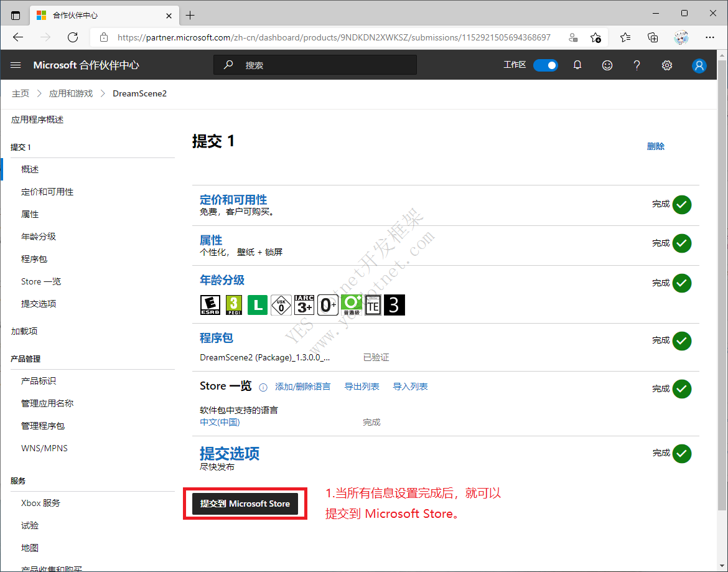The image size is (728, 572).
Task: Toggle the 工作区 switch
Action: [545, 65]
